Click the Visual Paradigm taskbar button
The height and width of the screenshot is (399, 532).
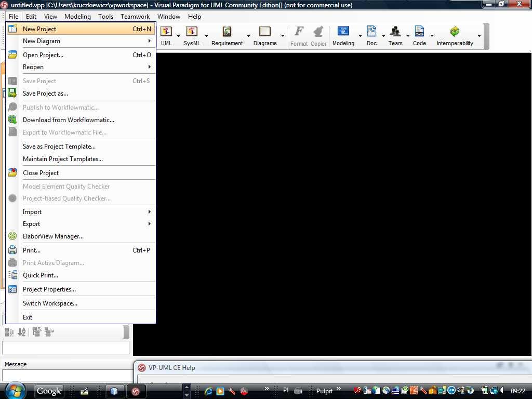(x=136, y=391)
